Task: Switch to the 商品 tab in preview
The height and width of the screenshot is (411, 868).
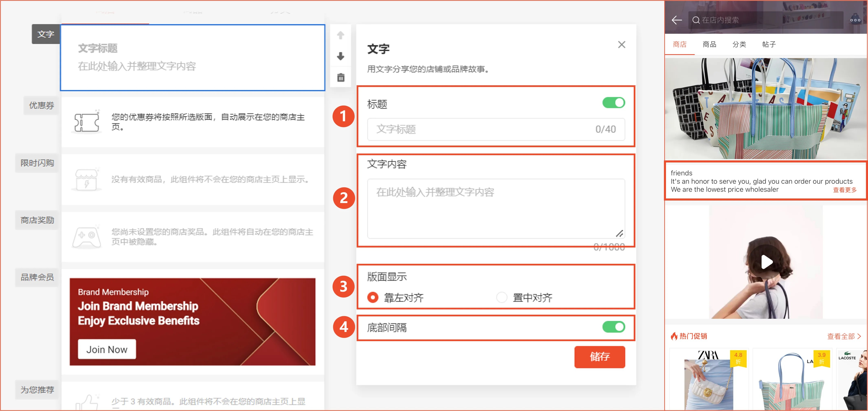Action: coord(710,44)
